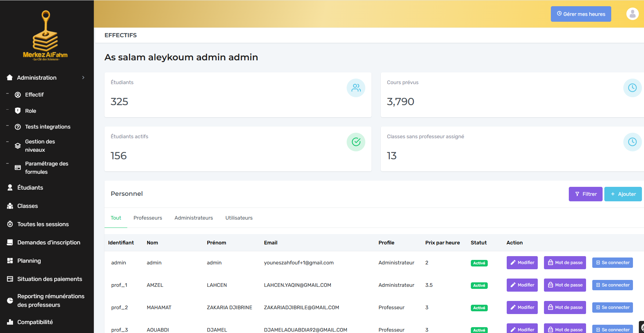Switch to the Utilisateurs tab
Image resolution: width=644 pixels, height=333 pixels.
click(239, 218)
